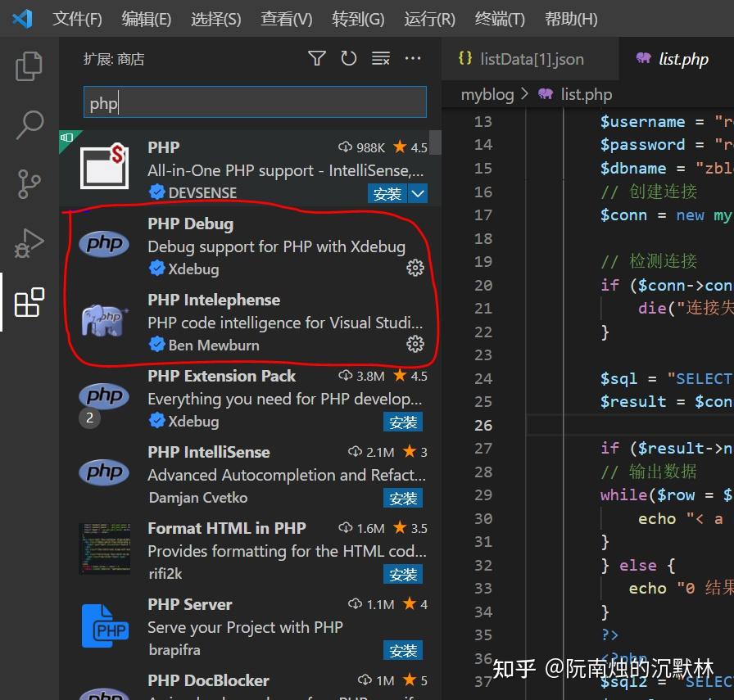Click the Extensions icon in activity bar
This screenshot has height=700, width=734.
tap(29, 303)
